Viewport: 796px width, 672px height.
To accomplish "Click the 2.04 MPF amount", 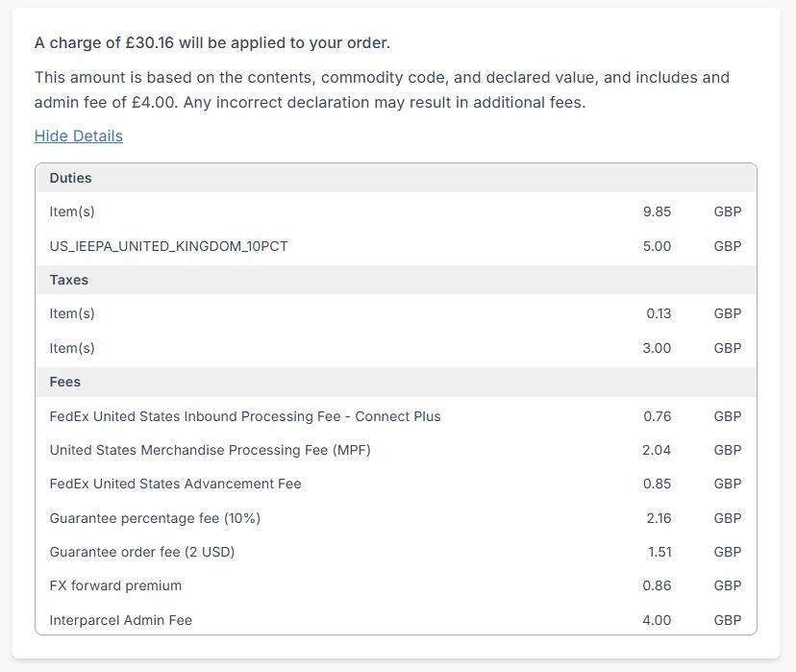I will pos(657,450).
